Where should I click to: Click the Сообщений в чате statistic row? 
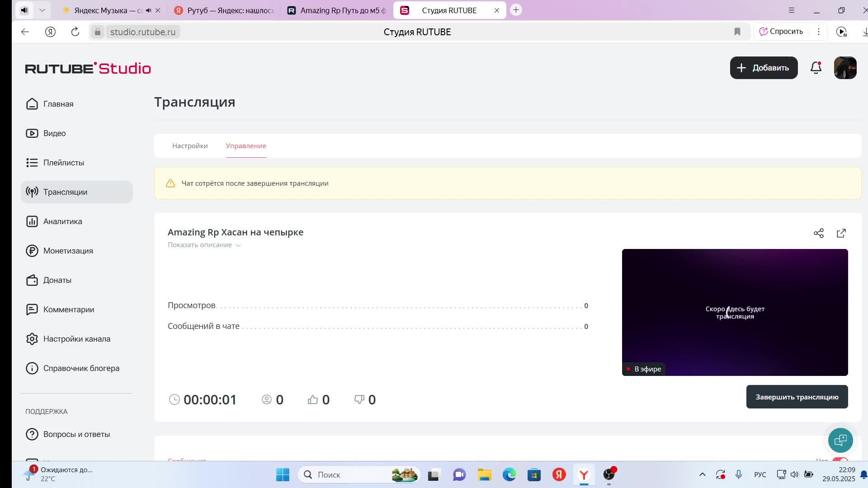378,326
